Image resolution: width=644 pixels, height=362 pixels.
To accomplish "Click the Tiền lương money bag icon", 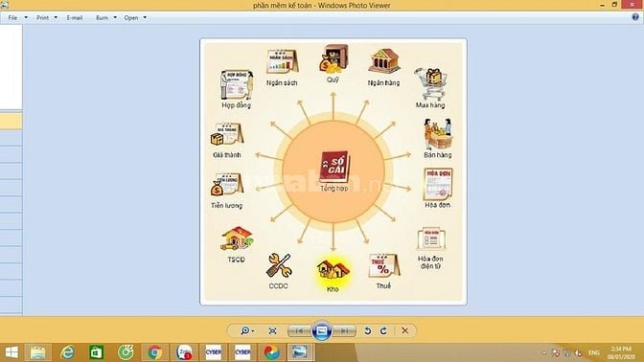I will tap(227, 185).
